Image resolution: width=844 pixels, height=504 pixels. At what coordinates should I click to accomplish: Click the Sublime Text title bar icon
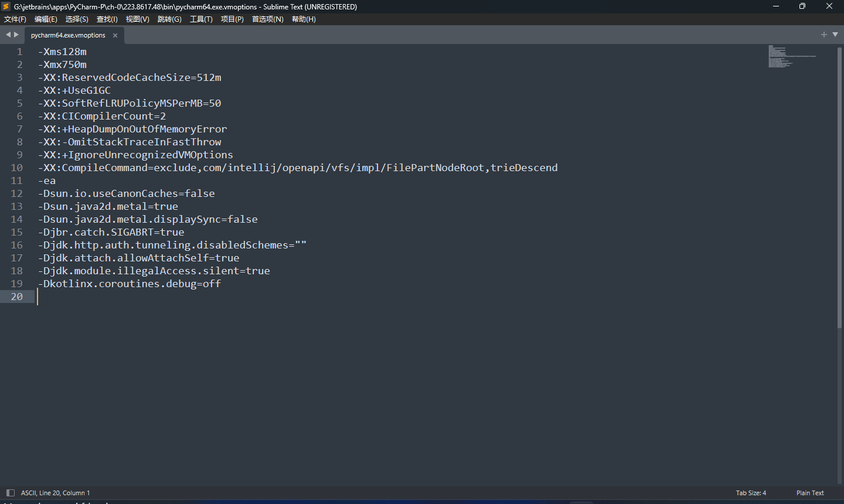point(6,6)
